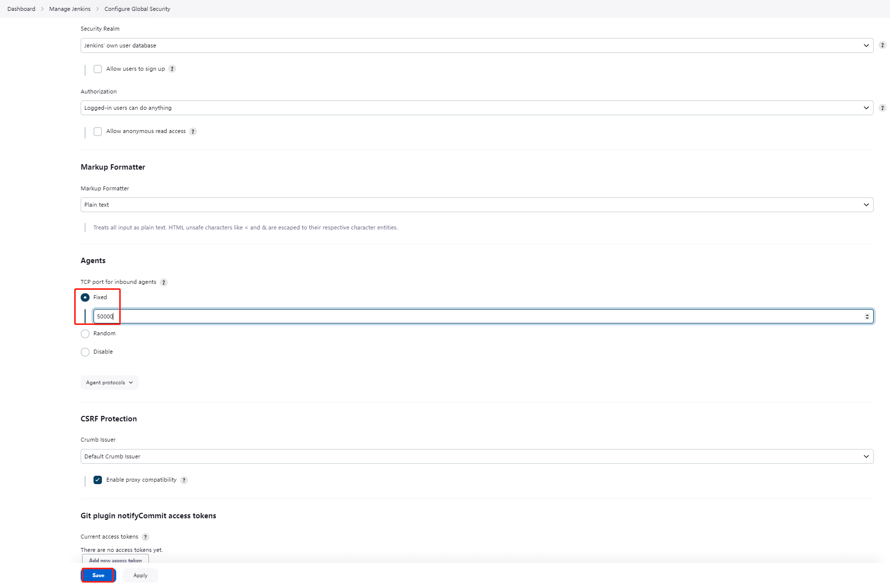This screenshot has width=890, height=588.
Task: Apply the security configuration
Action: tap(141, 575)
